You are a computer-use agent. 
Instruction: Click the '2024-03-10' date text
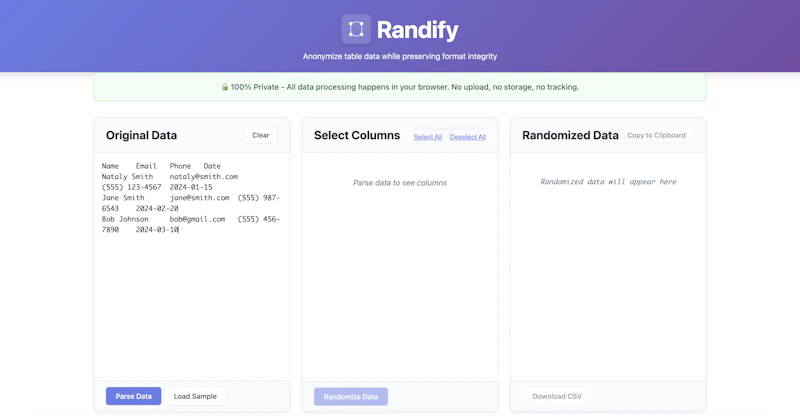[x=157, y=230]
